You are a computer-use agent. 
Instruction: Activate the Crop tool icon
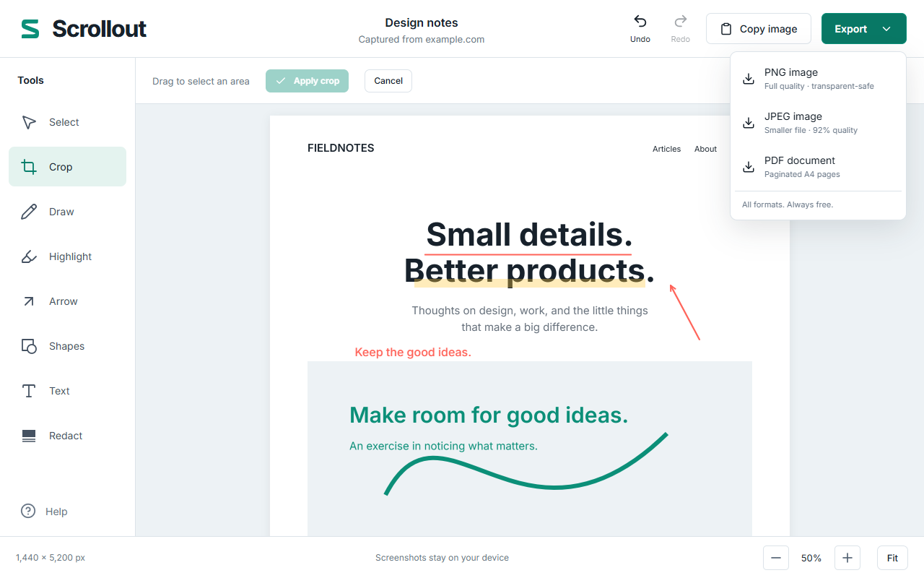(x=29, y=167)
